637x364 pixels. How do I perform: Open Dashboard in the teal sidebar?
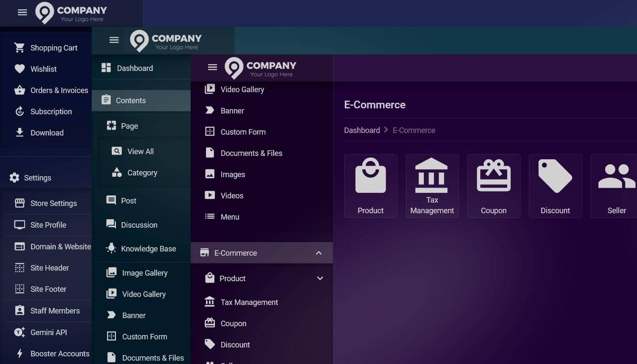coord(141,68)
